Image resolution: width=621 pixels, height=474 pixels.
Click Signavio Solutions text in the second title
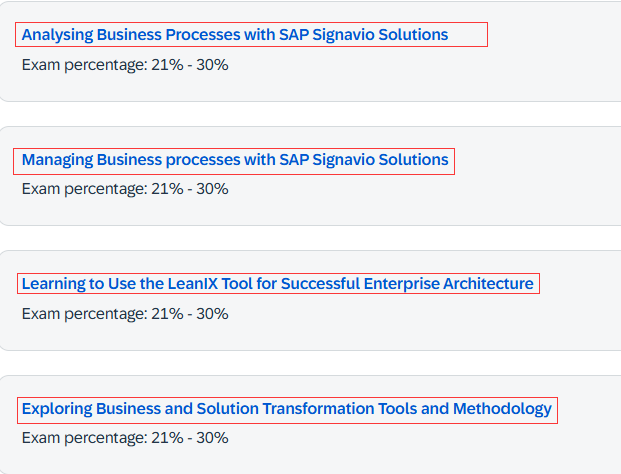pyautogui.click(x=380, y=160)
